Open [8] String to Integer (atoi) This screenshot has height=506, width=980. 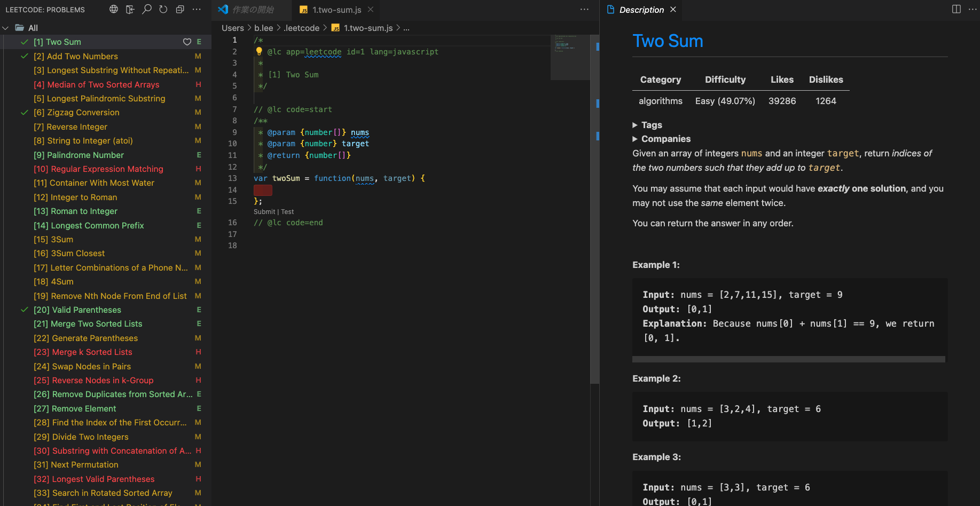point(107,140)
